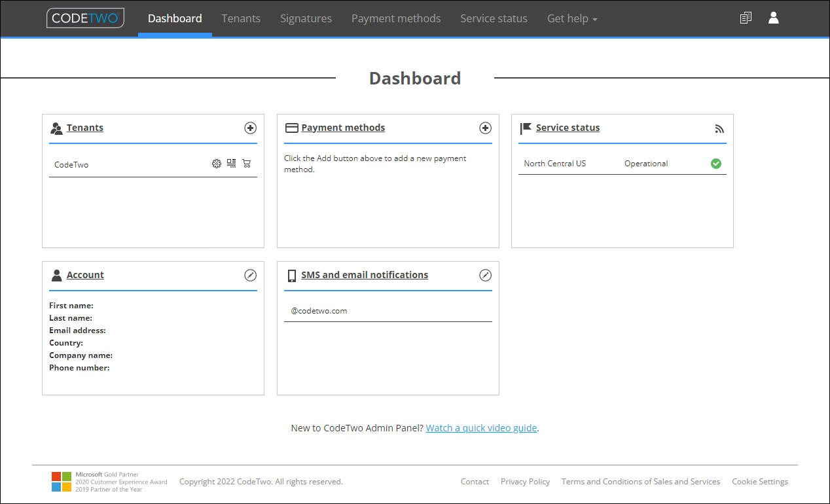Select the CodeTwo tenant row

(153, 165)
